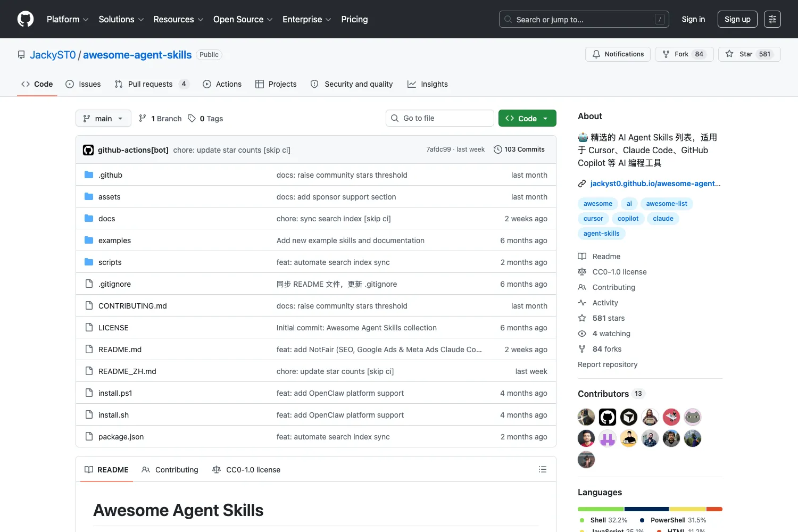Open the last contributor avatar in third row
This screenshot has width=798, height=532.
(x=586, y=460)
